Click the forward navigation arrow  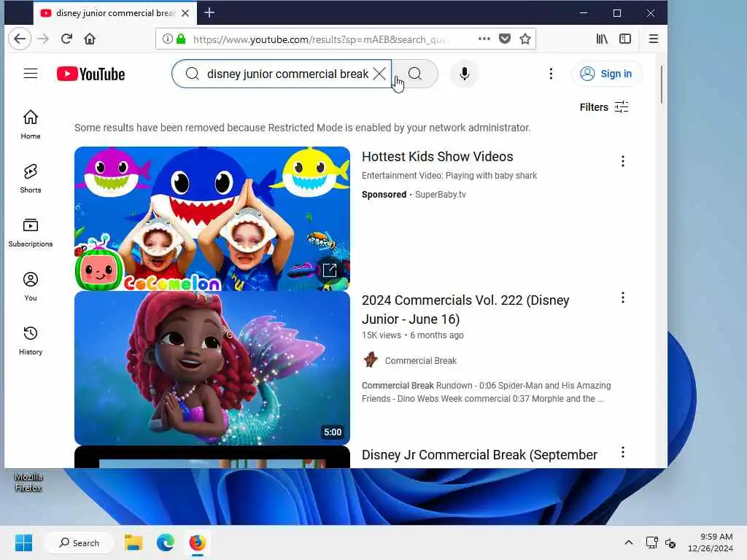point(43,39)
